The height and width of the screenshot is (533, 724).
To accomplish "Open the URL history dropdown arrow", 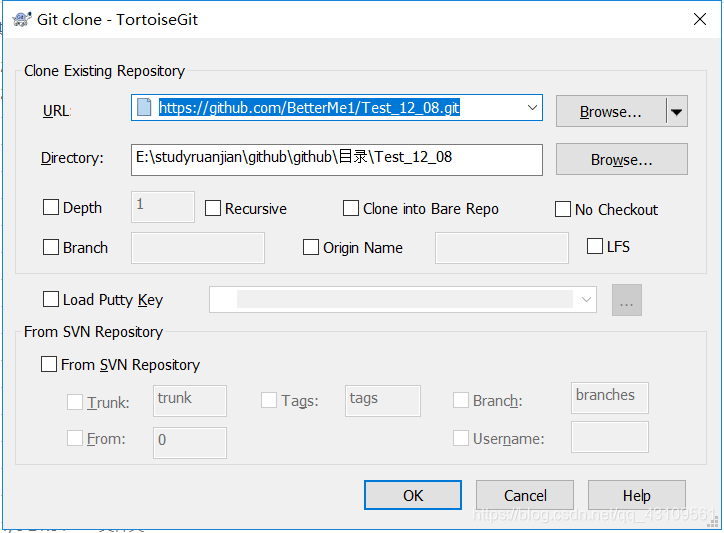I will pyautogui.click(x=532, y=108).
